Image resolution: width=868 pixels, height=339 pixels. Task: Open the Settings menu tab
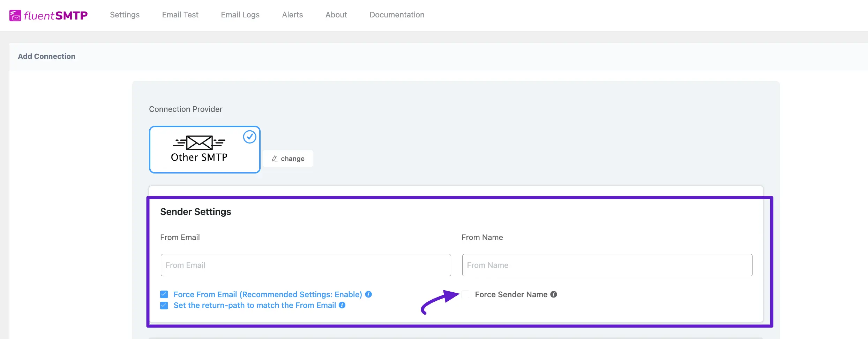(x=125, y=15)
